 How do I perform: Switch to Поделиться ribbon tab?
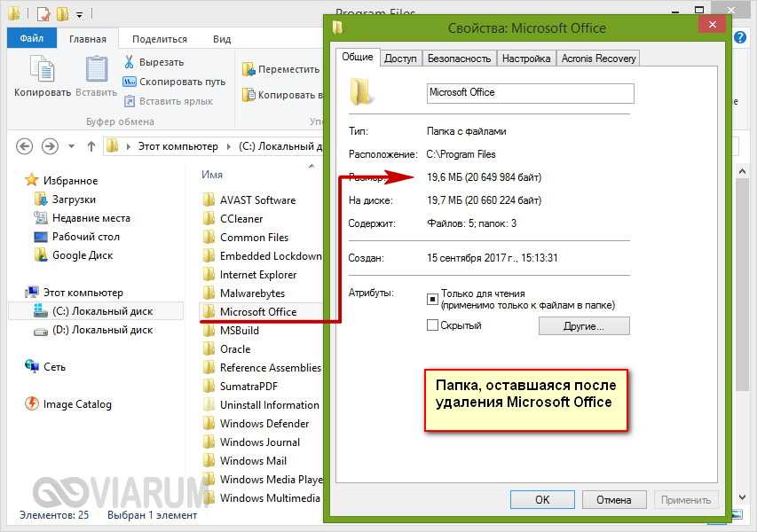tap(160, 39)
